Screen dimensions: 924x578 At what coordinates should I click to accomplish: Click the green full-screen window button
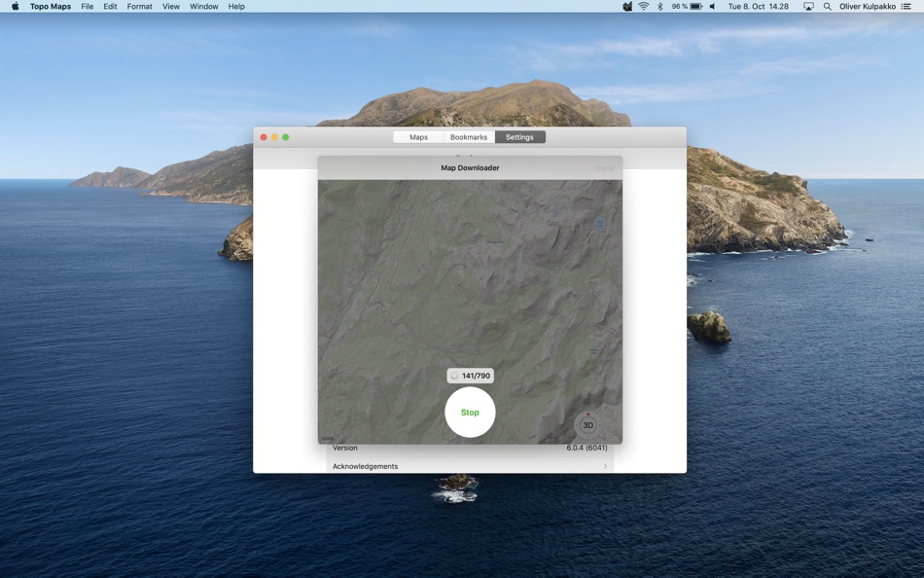(286, 137)
